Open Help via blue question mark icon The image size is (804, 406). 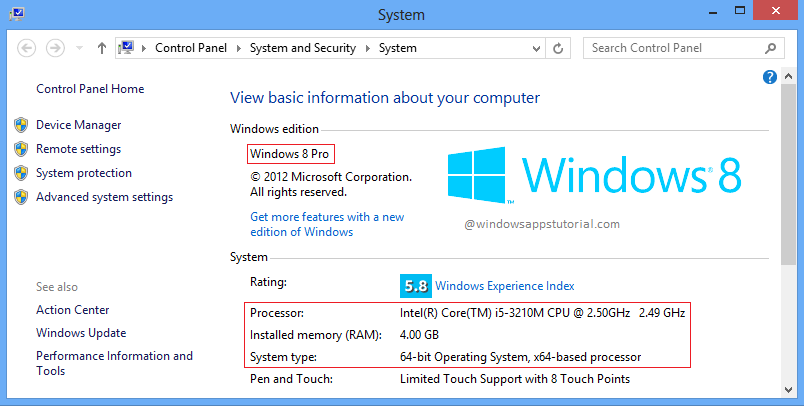770,77
